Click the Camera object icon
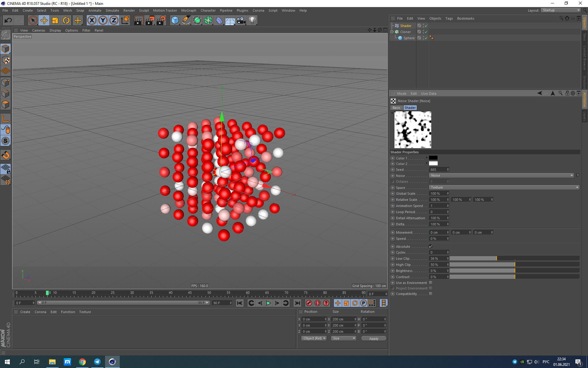The image size is (588, 368). click(x=241, y=21)
